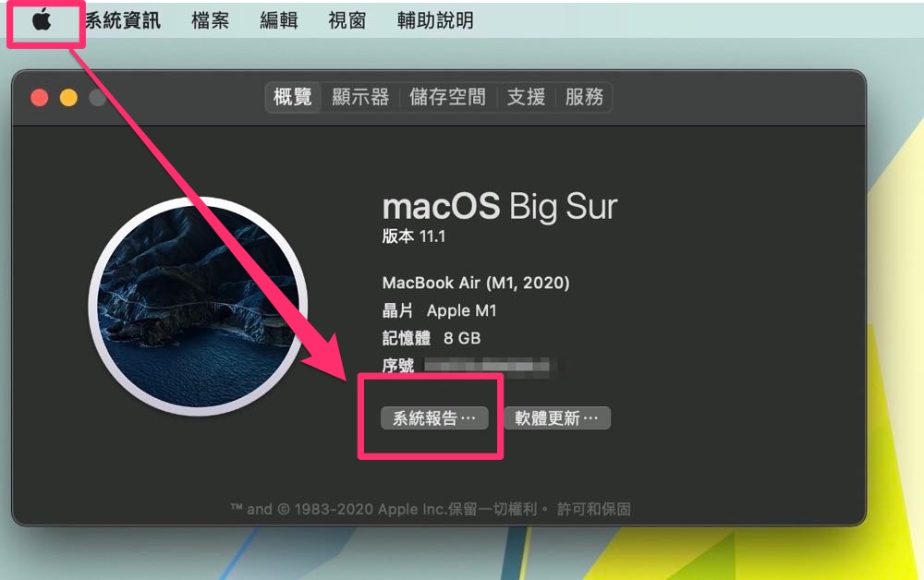This screenshot has width=924, height=580.
Task: Click the macOS Big Sur title text
Action: (500, 207)
